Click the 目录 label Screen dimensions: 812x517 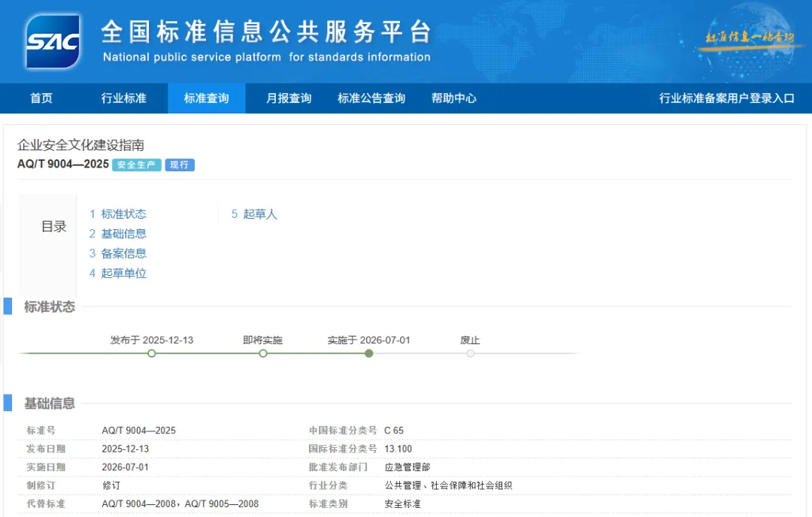tap(54, 227)
